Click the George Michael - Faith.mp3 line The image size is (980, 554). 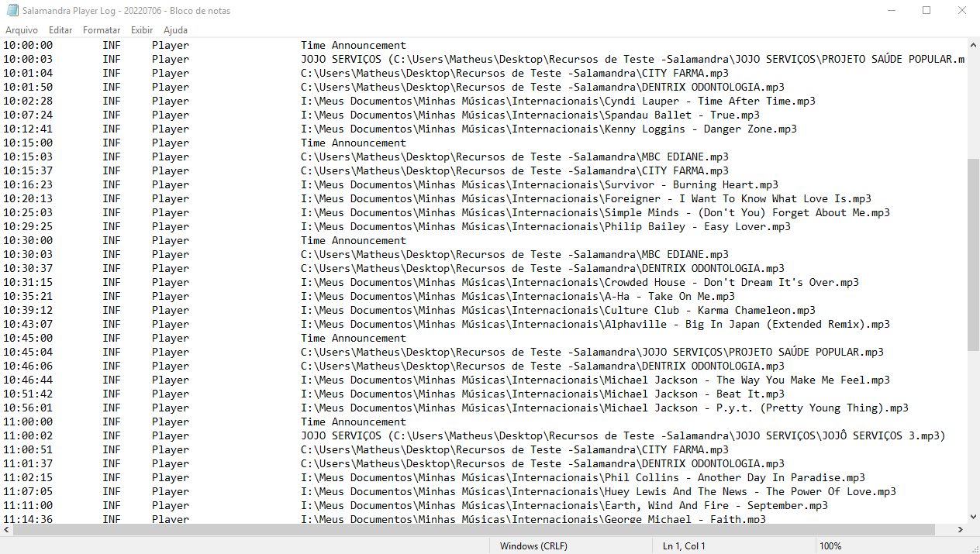(385, 519)
